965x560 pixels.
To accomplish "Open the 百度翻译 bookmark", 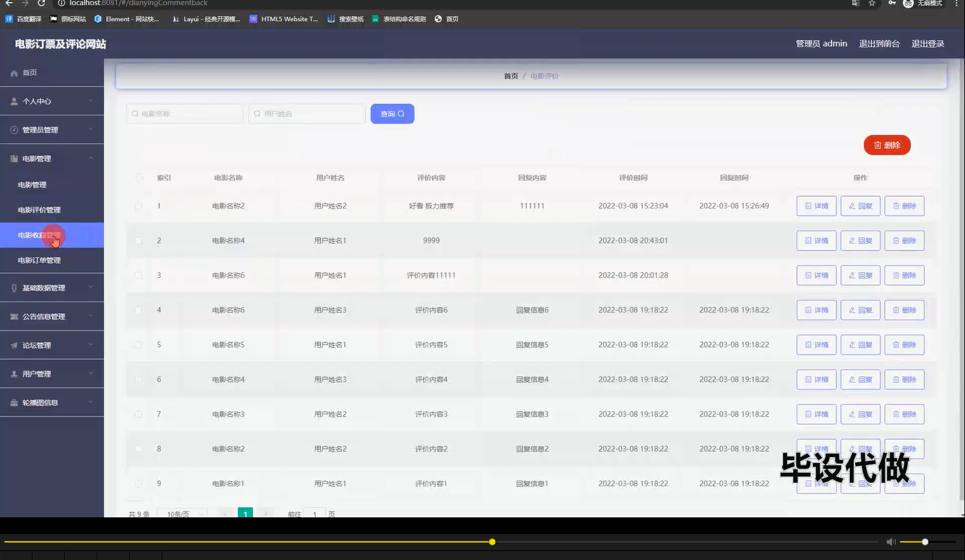I will click(x=23, y=19).
